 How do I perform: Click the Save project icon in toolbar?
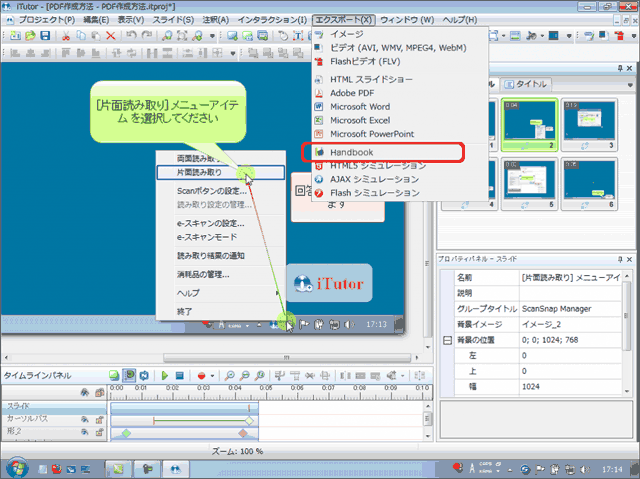[44, 36]
